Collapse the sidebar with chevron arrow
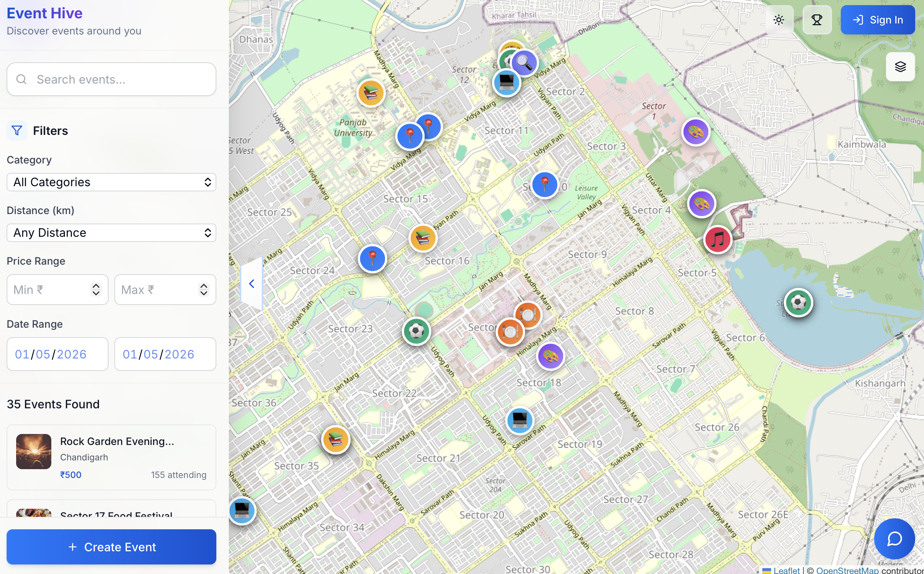This screenshot has width=924, height=574. [252, 284]
